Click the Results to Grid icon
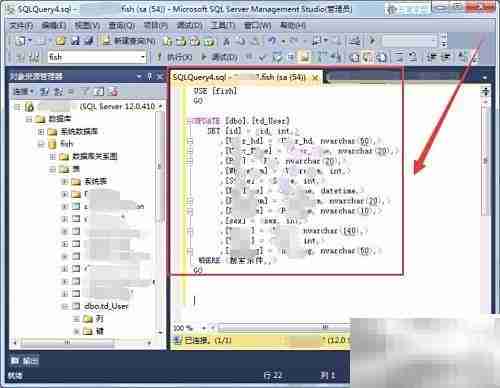 click(367, 57)
